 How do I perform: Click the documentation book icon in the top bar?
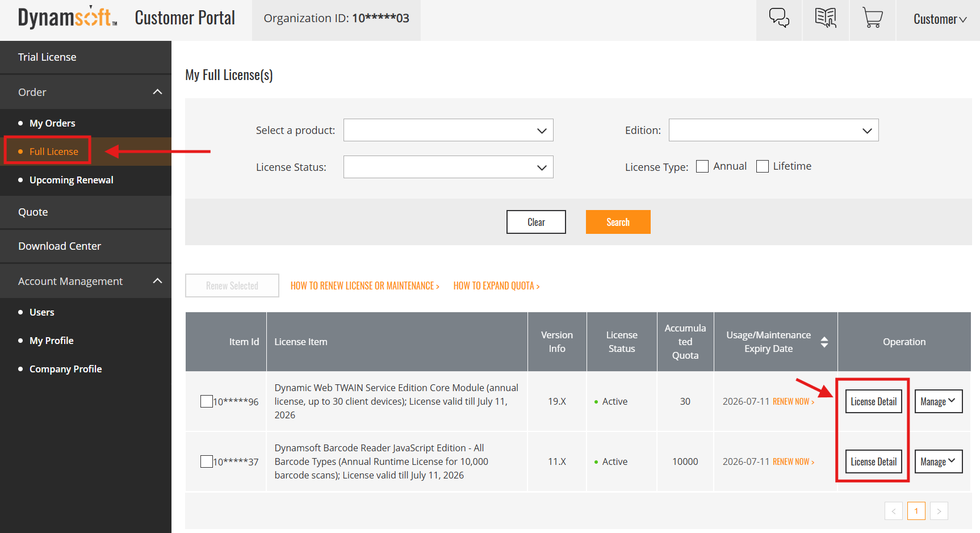(826, 18)
